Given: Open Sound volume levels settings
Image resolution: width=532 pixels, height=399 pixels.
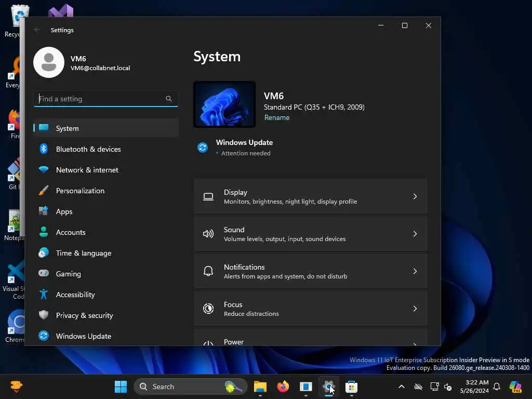Looking at the screenshot, I should tap(311, 234).
